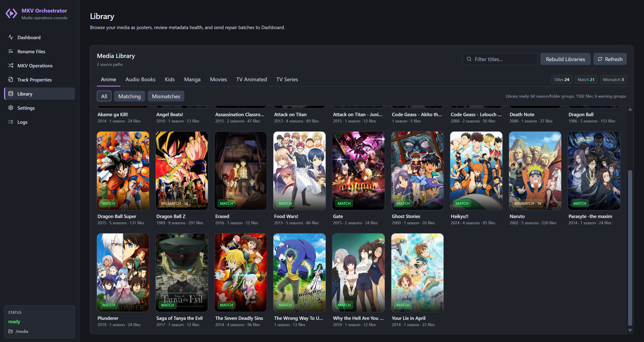Click the Angel Beats! title
Image resolution: width=644 pixels, height=342 pixels.
[170, 115]
